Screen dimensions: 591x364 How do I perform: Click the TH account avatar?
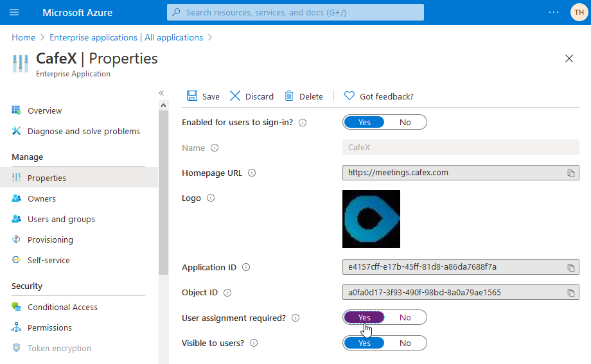pos(579,12)
